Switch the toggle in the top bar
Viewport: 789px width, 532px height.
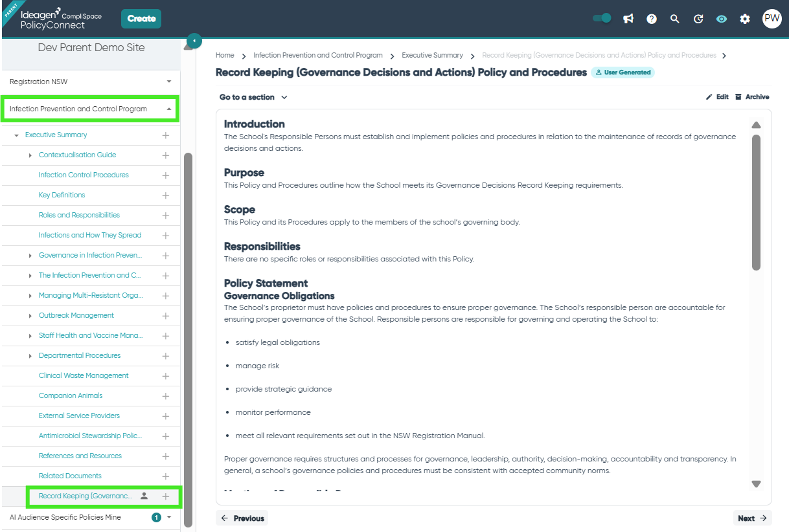point(601,19)
